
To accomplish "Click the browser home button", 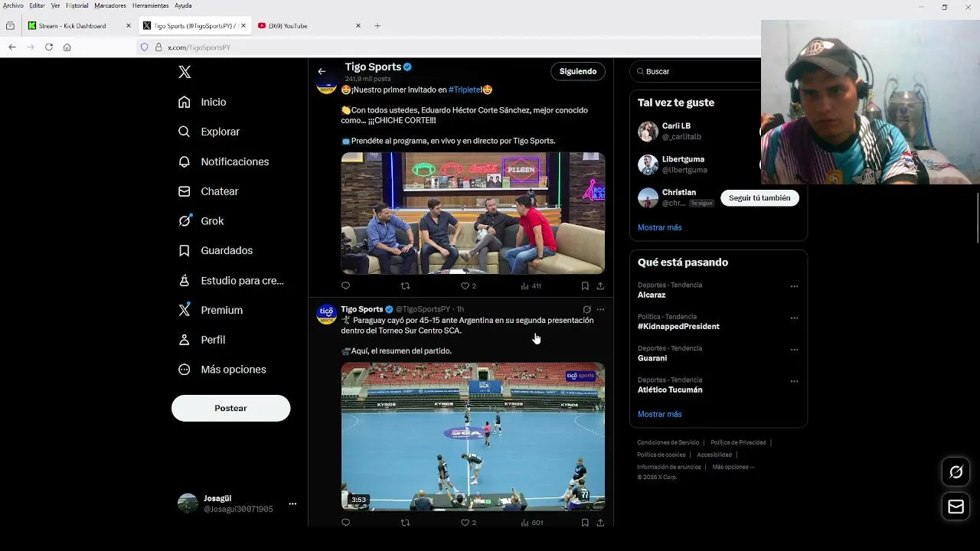I will point(67,47).
